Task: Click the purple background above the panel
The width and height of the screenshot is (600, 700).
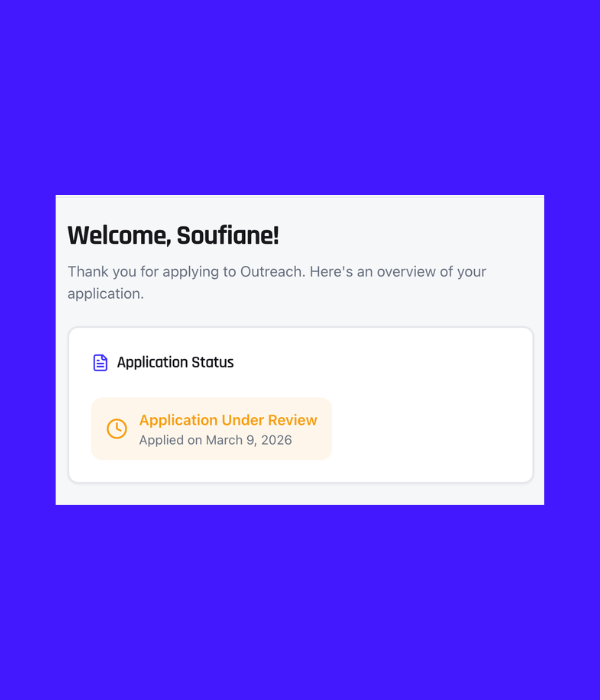Action: coord(300,100)
